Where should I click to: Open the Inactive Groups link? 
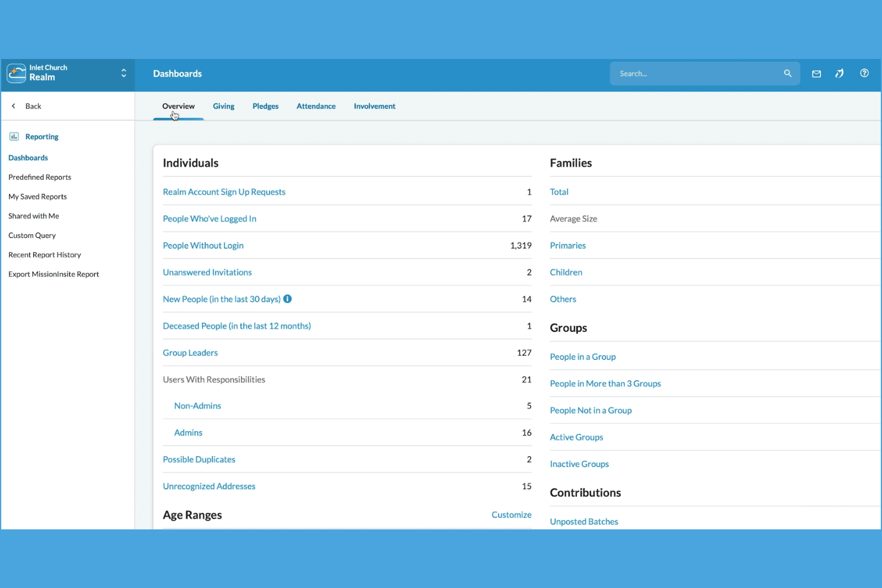pyautogui.click(x=579, y=464)
